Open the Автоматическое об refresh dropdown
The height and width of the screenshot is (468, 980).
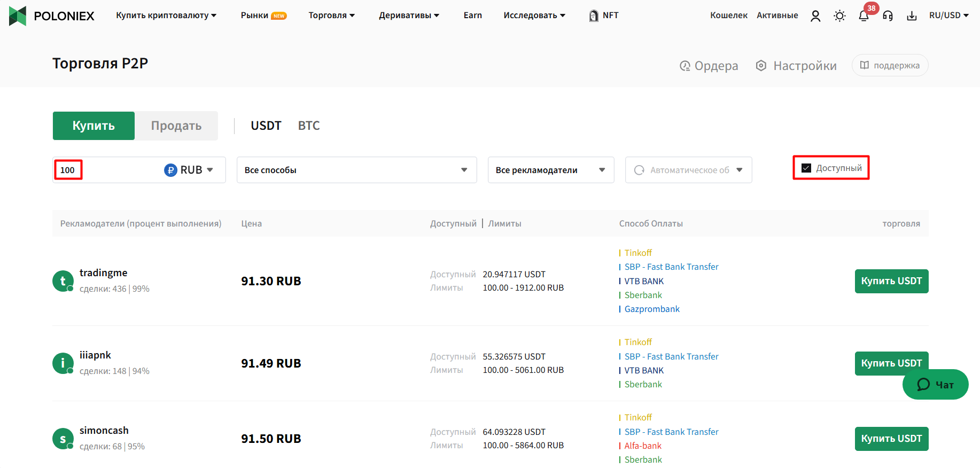point(688,170)
